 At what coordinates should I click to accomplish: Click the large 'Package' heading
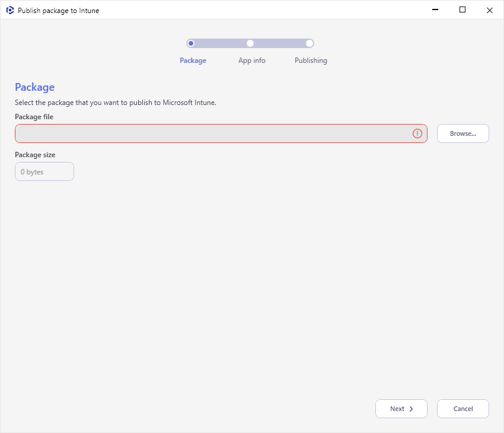(x=35, y=87)
